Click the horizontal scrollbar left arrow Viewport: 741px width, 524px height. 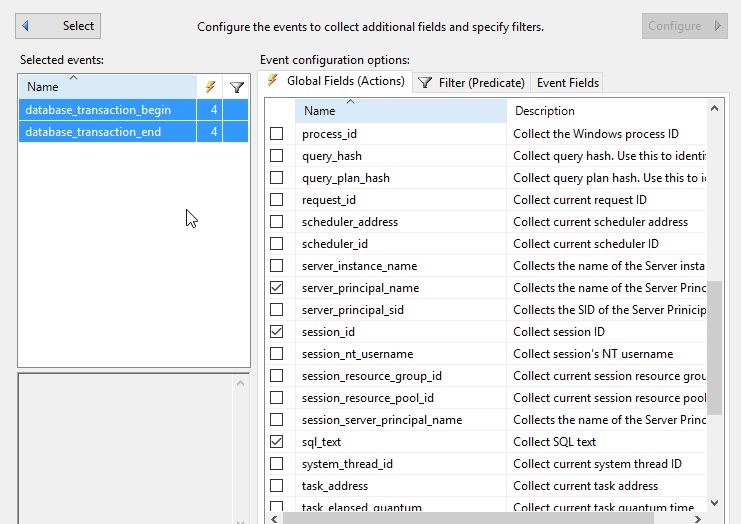[x=276, y=518]
